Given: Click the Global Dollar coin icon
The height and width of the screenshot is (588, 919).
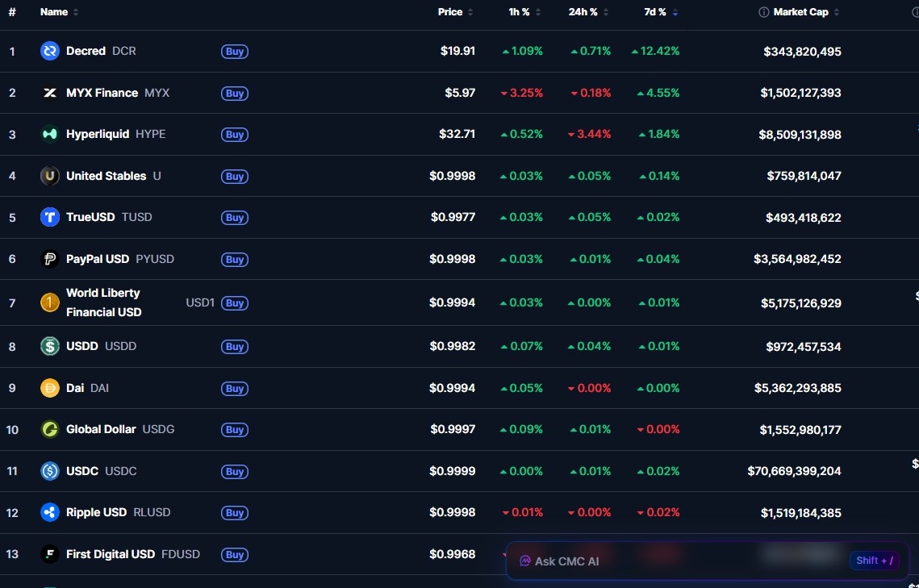Looking at the screenshot, I should click(49, 428).
